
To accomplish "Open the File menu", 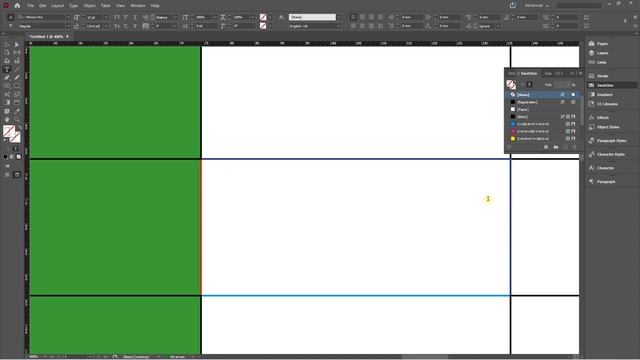I will (31, 6).
